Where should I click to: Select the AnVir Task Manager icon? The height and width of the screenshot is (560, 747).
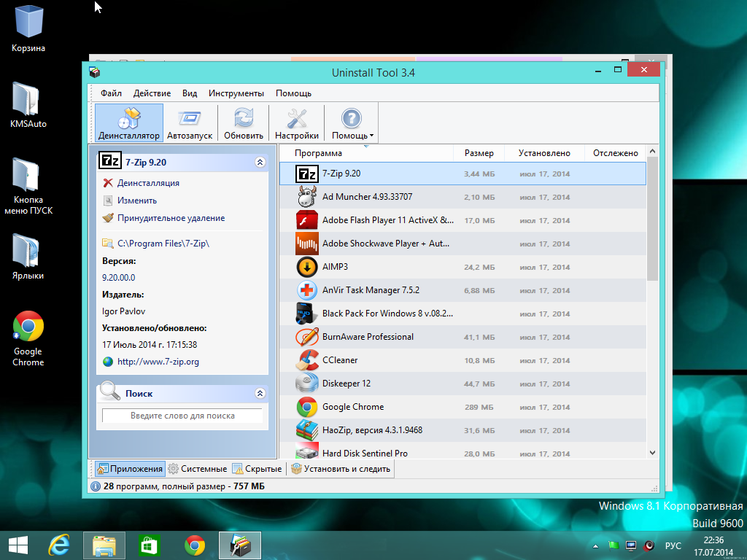[307, 290]
